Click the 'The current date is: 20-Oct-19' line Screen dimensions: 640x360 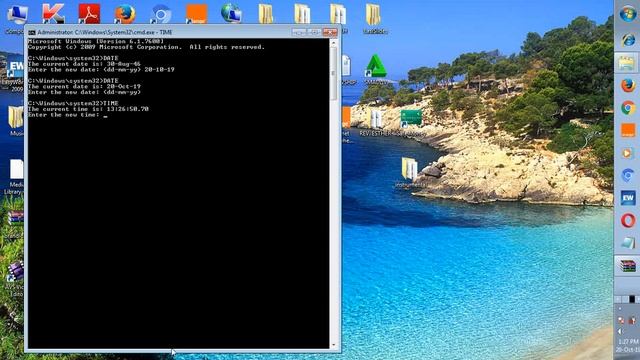(x=84, y=87)
